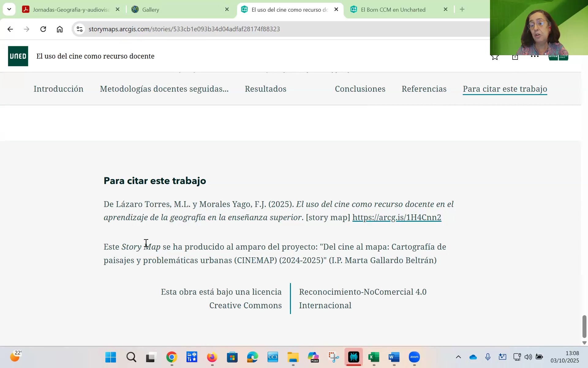This screenshot has width=588, height=368.
Task: Favorite the story with the star icon
Action: point(495,57)
